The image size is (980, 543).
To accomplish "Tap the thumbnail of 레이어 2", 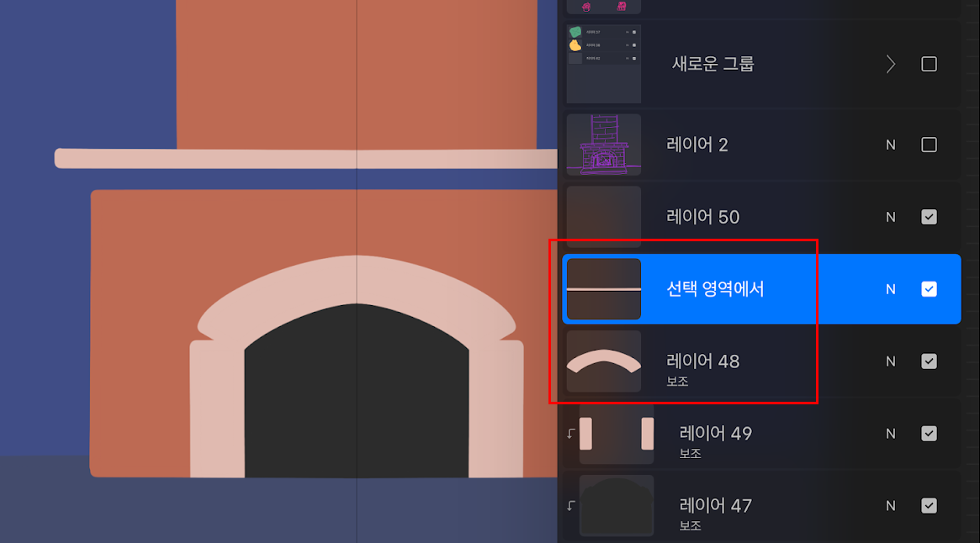I will point(603,144).
